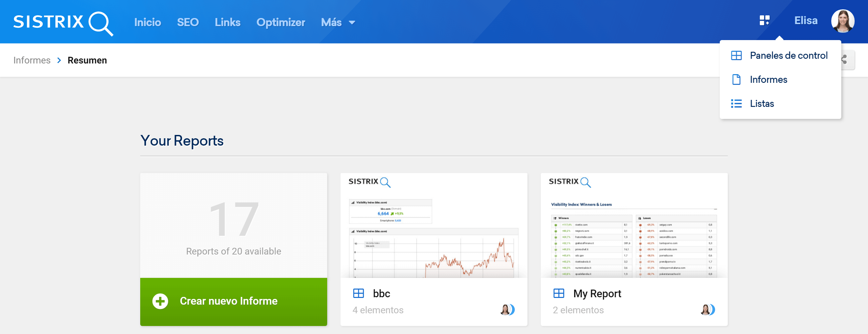Select the Listas list icon

[x=736, y=104]
